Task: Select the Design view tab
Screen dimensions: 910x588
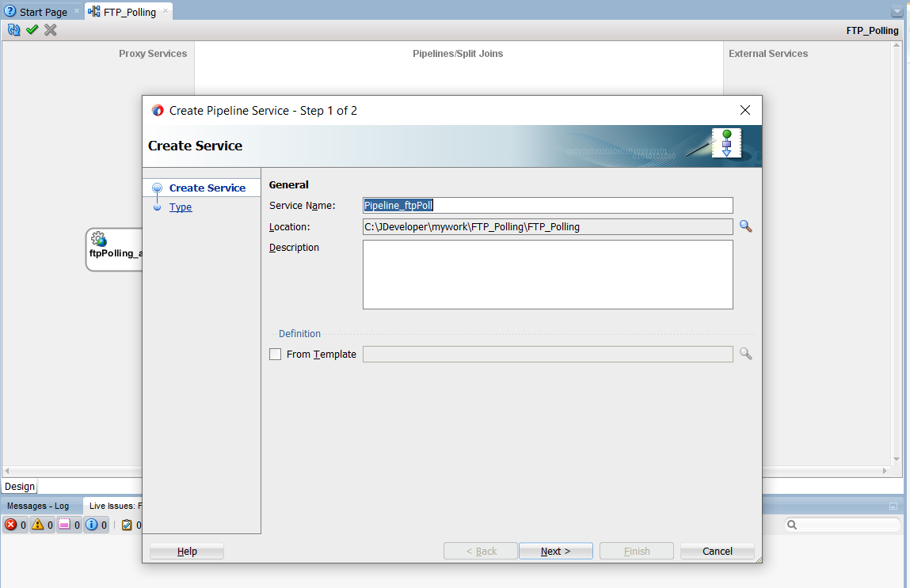Action: (x=19, y=487)
